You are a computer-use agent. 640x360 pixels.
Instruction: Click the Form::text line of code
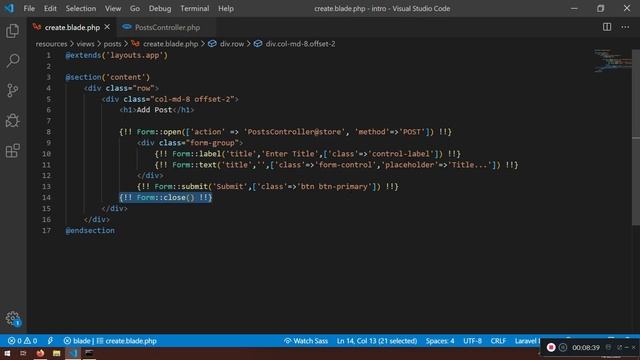point(336,165)
